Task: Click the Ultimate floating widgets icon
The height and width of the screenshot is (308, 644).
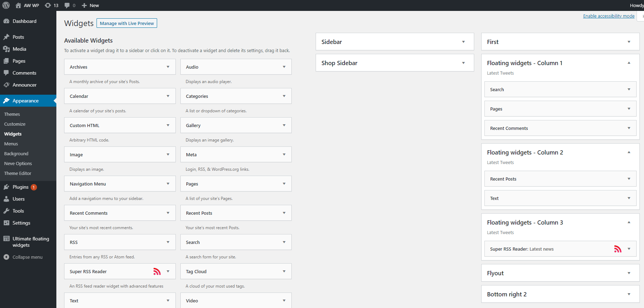Action: pos(6,239)
